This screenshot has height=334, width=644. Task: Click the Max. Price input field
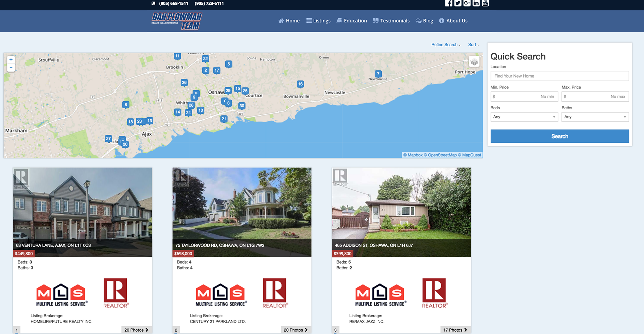coord(595,97)
